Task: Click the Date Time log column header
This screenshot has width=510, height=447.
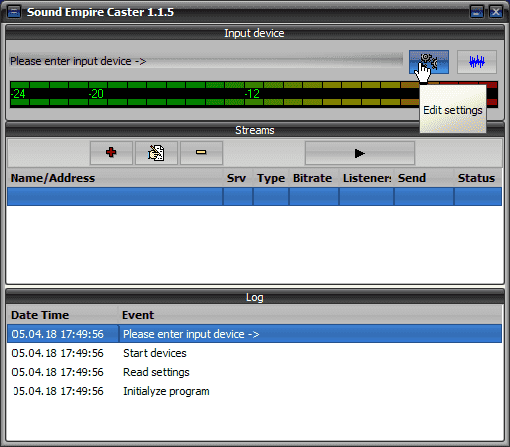Action: 63,315
